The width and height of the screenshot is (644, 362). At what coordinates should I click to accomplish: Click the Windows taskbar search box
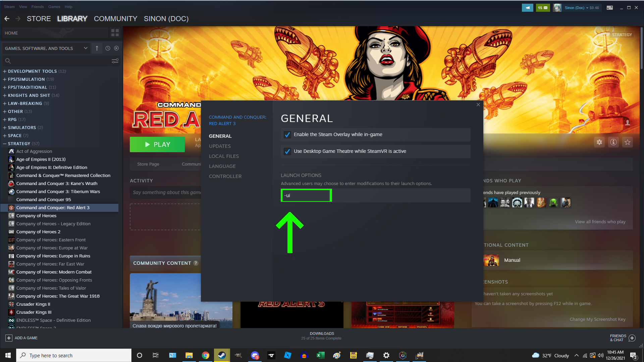[74, 355]
